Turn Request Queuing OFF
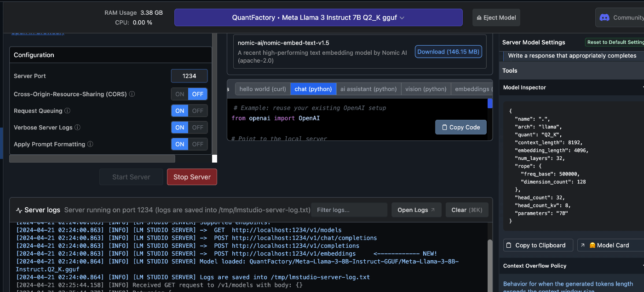 click(x=198, y=111)
